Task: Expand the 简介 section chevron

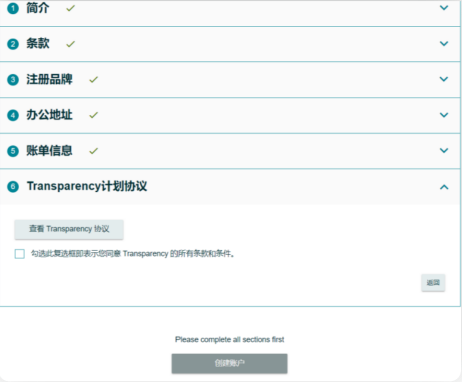Action: point(444,8)
